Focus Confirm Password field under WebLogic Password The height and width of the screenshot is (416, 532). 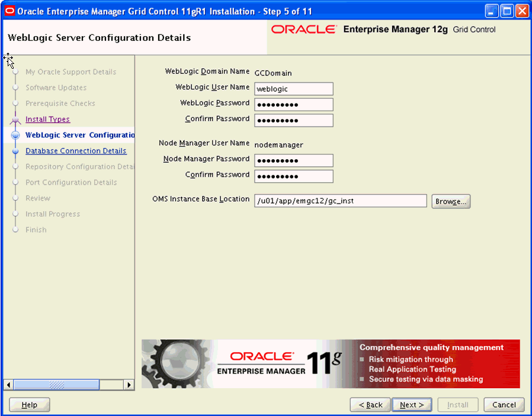pyautogui.click(x=294, y=121)
